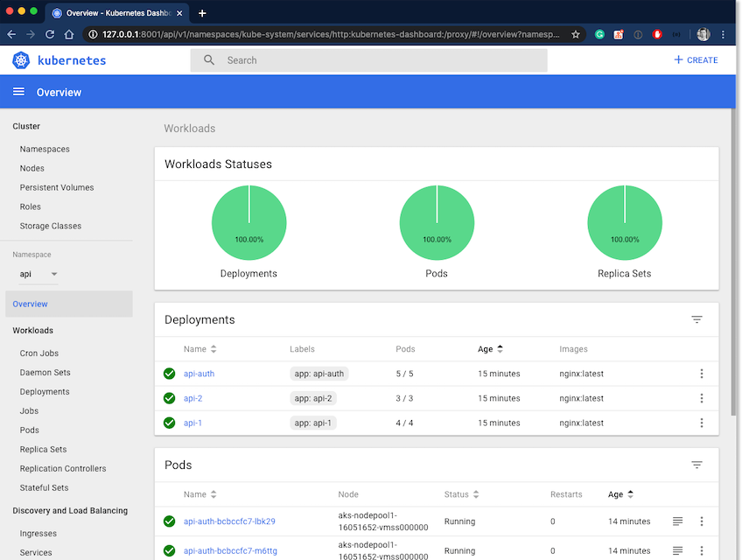Select Nodes under Cluster
742x560 pixels.
(x=32, y=168)
